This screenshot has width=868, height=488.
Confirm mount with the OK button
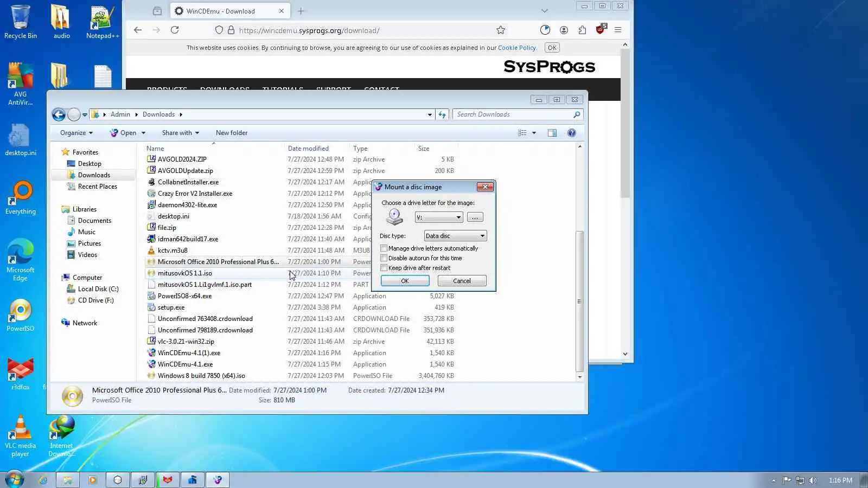(x=405, y=281)
